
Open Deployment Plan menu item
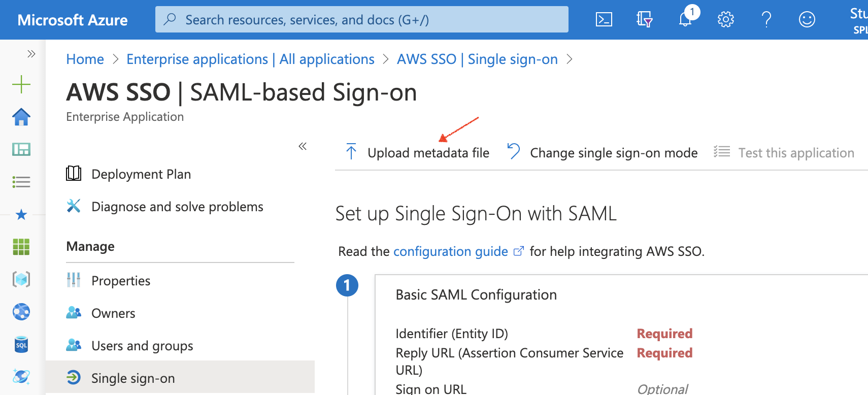pos(141,174)
